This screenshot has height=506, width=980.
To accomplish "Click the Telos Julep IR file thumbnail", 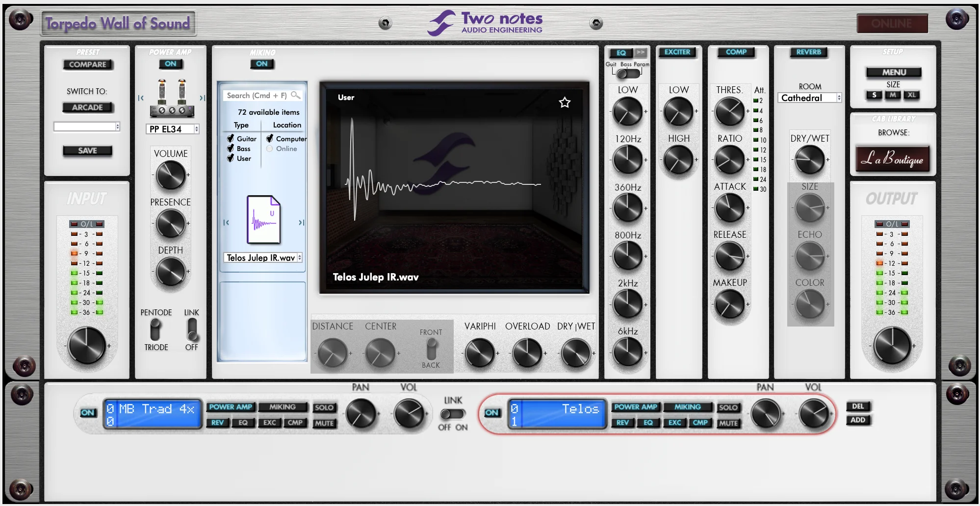I will 264,219.
